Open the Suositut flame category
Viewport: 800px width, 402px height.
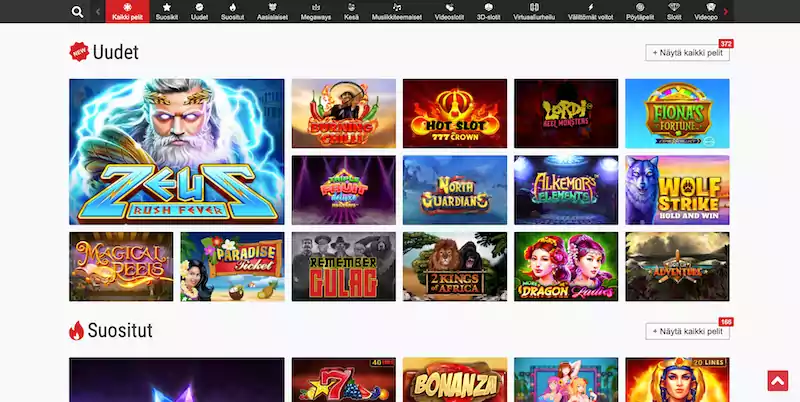(x=233, y=11)
